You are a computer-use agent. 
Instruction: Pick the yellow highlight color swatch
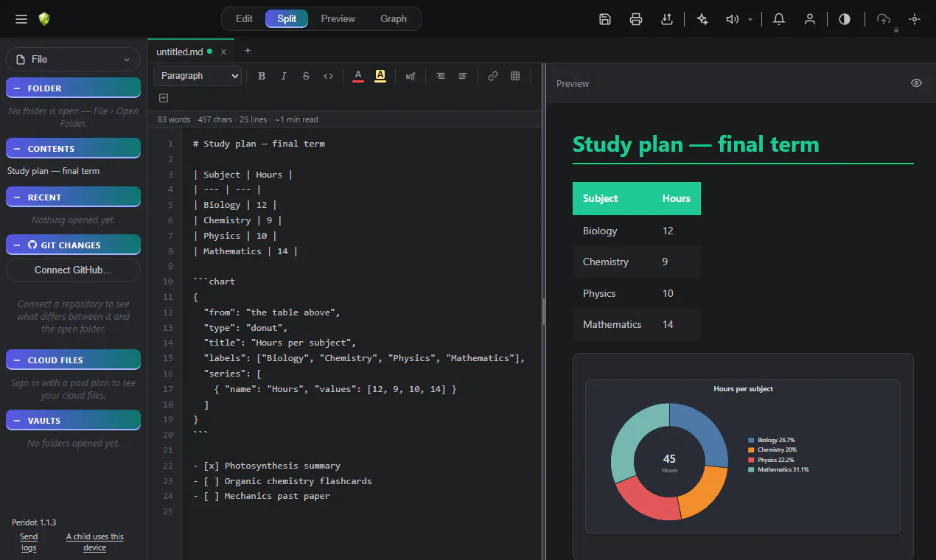pos(380,76)
